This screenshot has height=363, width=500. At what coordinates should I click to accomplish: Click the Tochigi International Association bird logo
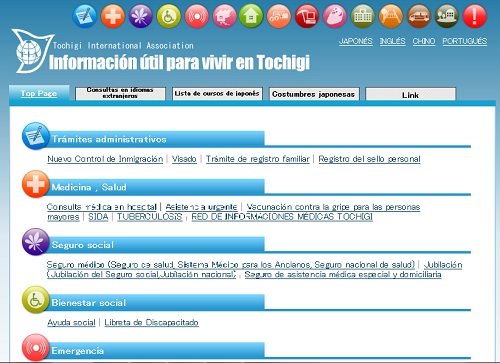tap(32, 51)
